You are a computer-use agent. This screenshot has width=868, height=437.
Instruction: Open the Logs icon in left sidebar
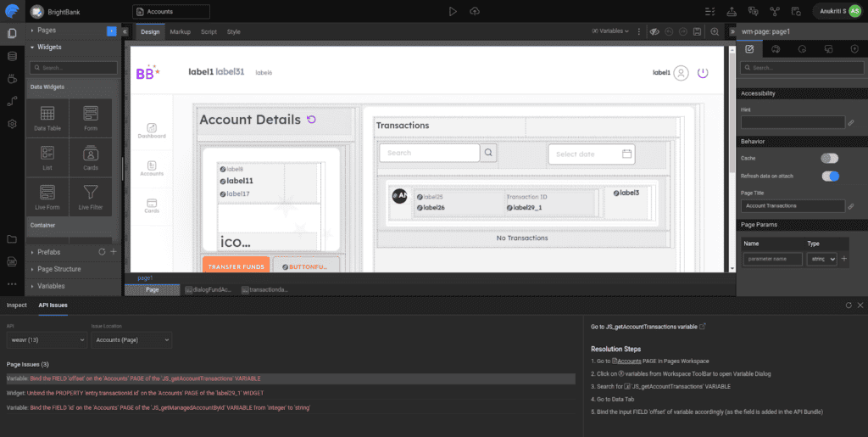click(12, 261)
